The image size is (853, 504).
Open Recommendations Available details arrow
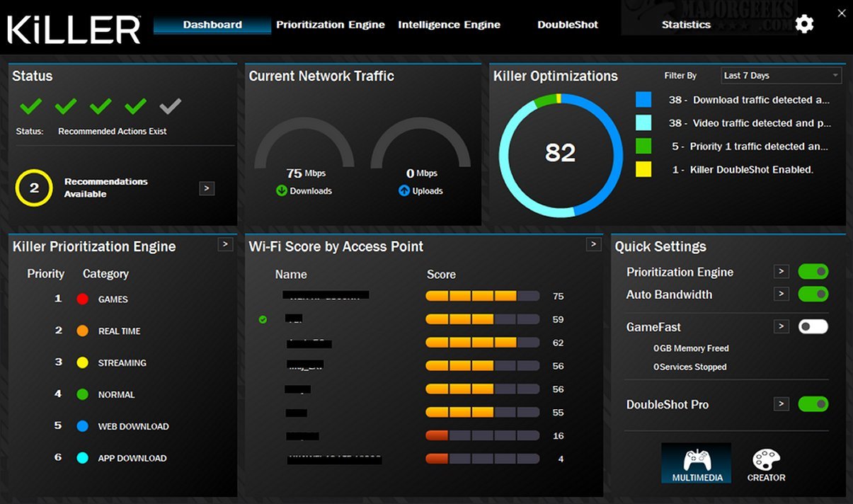tap(206, 188)
